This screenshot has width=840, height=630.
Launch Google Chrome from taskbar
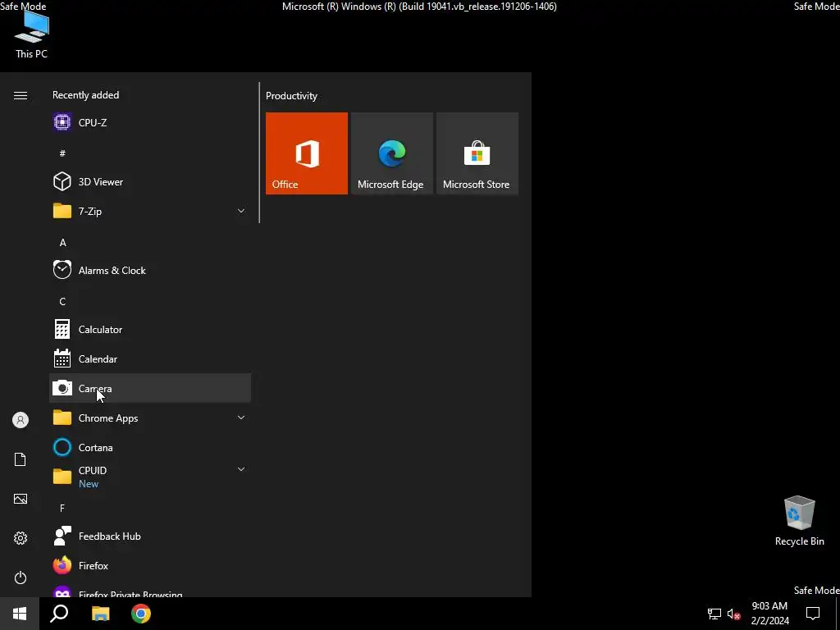point(141,614)
